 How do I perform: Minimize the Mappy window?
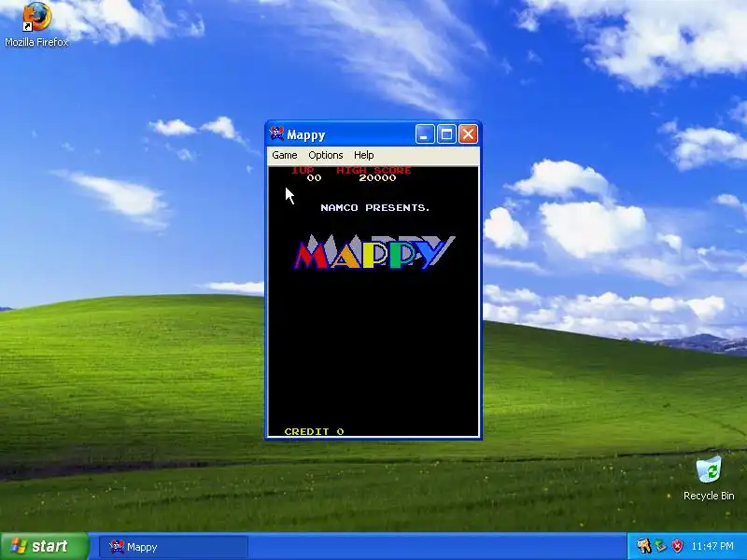425,134
